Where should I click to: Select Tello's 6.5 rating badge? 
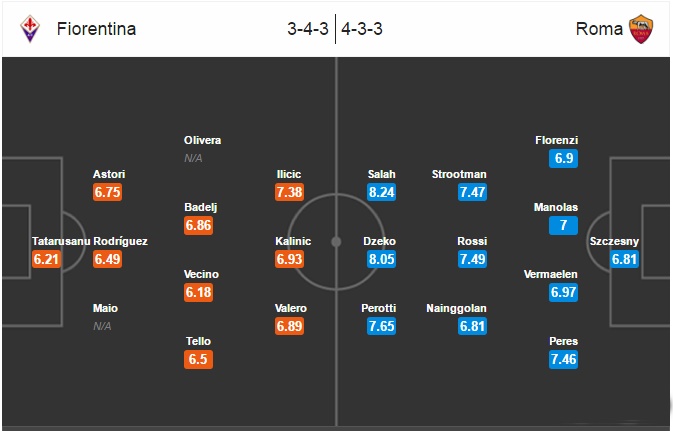click(x=198, y=359)
